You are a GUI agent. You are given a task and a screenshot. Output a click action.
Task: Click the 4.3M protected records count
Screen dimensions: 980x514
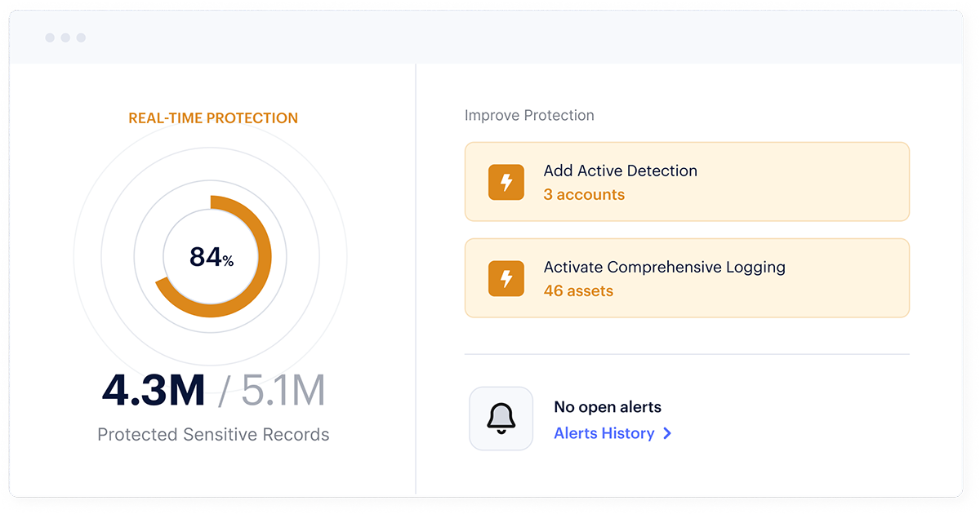pos(154,392)
